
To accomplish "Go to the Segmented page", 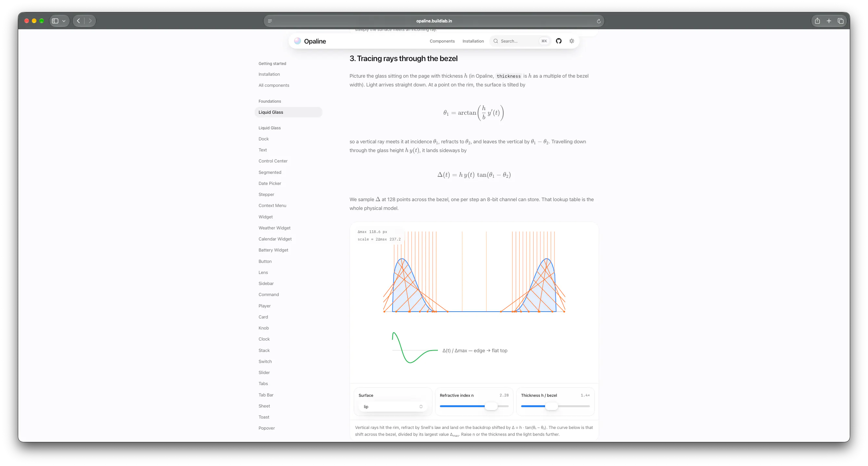I will (270, 172).
